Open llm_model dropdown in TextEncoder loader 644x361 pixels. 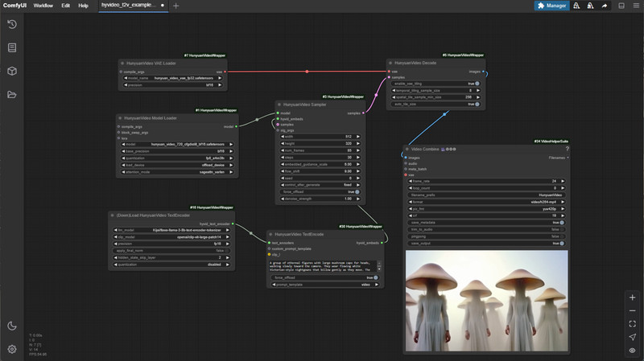coord(171,230)
